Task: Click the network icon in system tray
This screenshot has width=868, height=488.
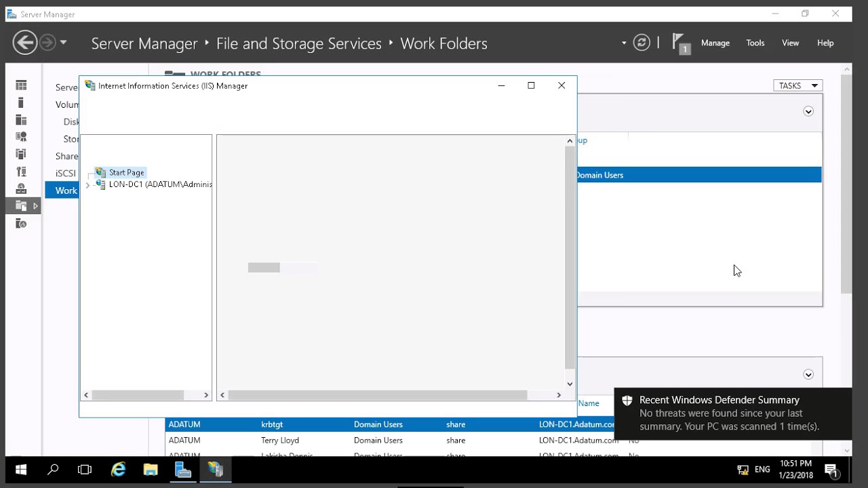Action: pos(743,469)
